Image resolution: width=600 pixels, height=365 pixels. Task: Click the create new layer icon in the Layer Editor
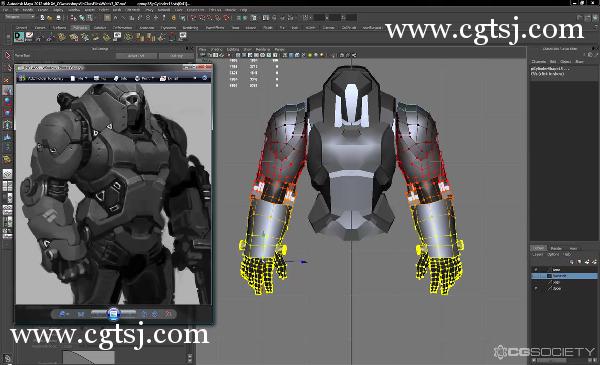pos(587,262)
